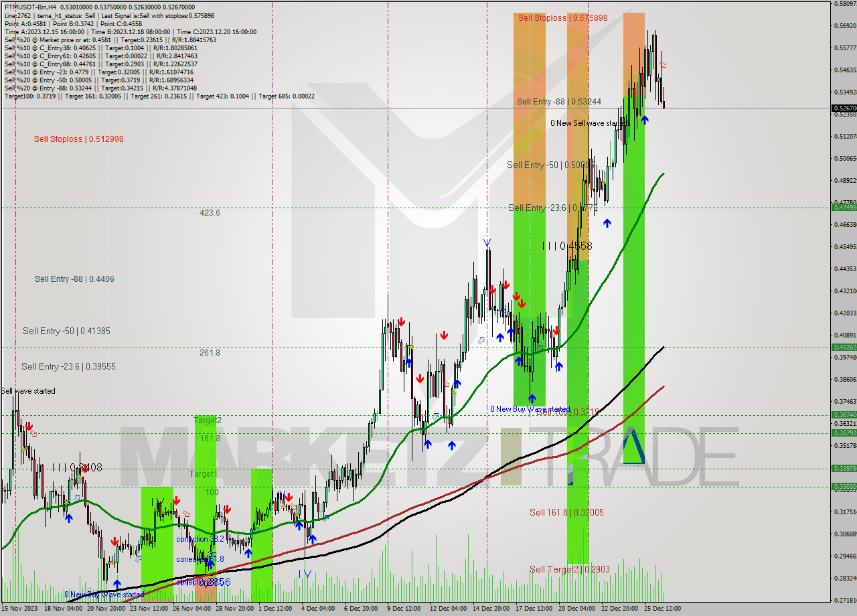857x616 pixels.
Task: Click the 'Time A:2023.12.15 16:00:00' info line
Action: click(x=131, y=31)
